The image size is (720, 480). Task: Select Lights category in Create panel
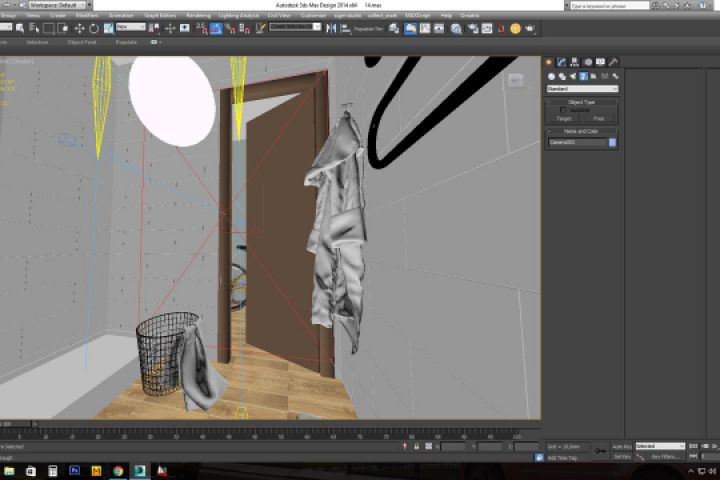[x=573, y=76]
